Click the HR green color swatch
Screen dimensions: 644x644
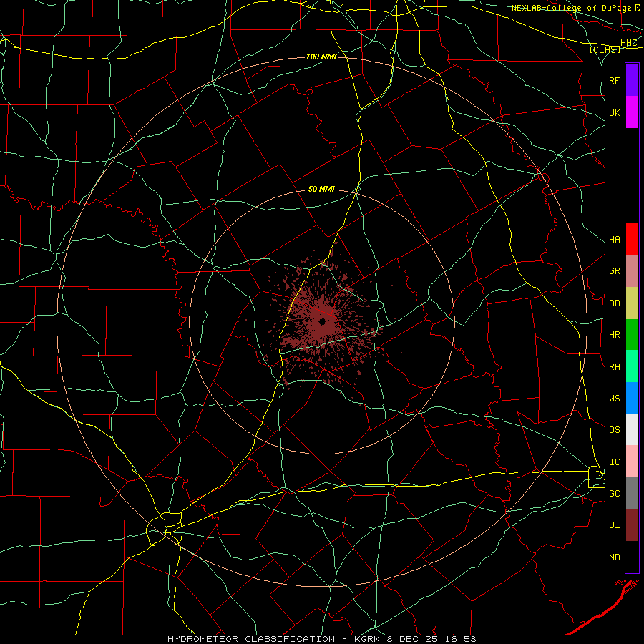[632, 335]
